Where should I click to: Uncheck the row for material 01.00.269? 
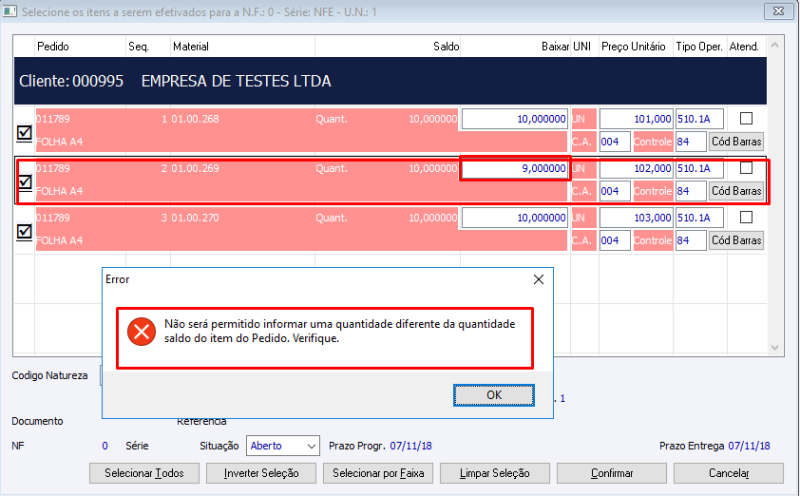pyautogui.click(x=24, y=182)
